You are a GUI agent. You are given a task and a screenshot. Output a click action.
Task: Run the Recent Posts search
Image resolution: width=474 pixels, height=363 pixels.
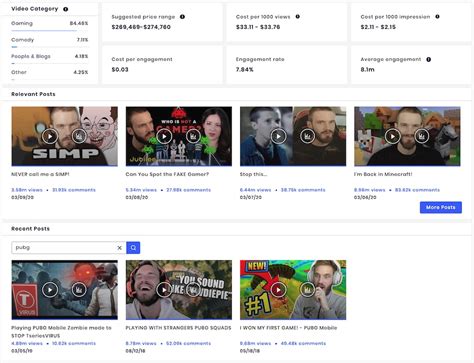tap(133, 248)
